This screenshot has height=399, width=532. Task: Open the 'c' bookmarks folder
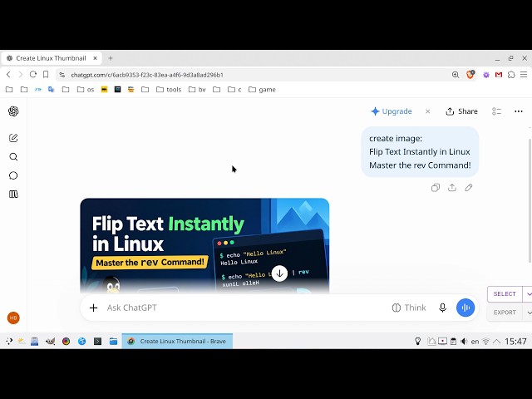[x=234, y=90]
